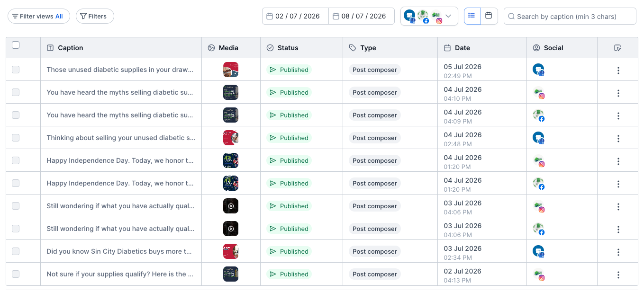Open the caption 'Not sure if your supplies qualify? Here is the ...'
644x292 pixels.
click(x=120, y=274)
